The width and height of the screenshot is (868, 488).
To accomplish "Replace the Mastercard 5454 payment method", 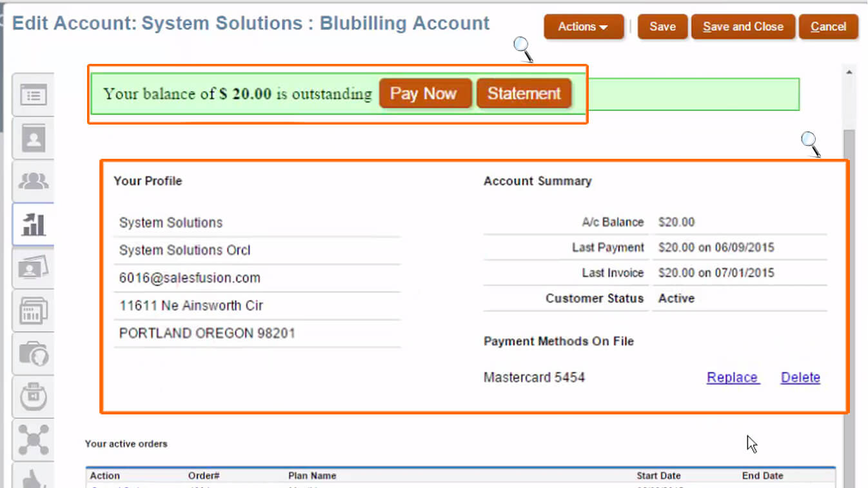I will 733,377.
